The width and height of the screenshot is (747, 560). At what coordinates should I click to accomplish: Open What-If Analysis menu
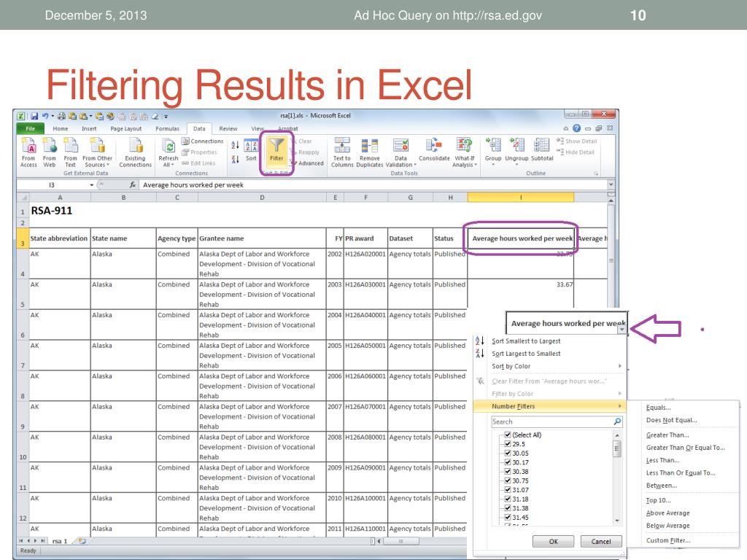(465, 152)
